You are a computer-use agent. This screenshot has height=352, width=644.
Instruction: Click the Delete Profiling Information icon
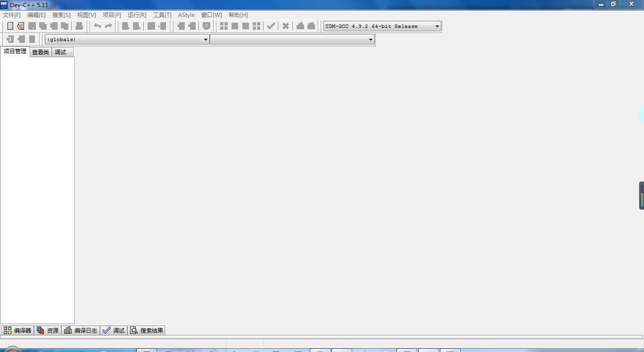pos(311,26)
